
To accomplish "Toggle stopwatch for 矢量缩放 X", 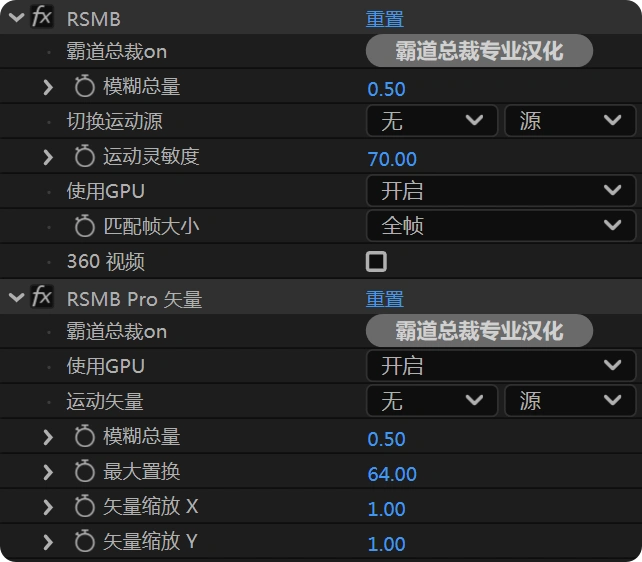I will pyautogui.click(x=85, y=506).
